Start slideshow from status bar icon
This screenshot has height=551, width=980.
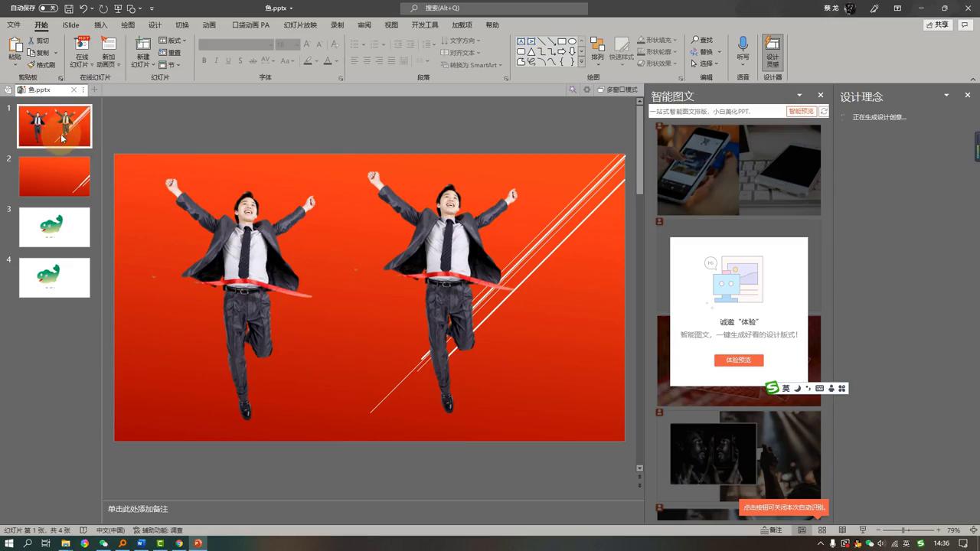click(x=862, y=530)
